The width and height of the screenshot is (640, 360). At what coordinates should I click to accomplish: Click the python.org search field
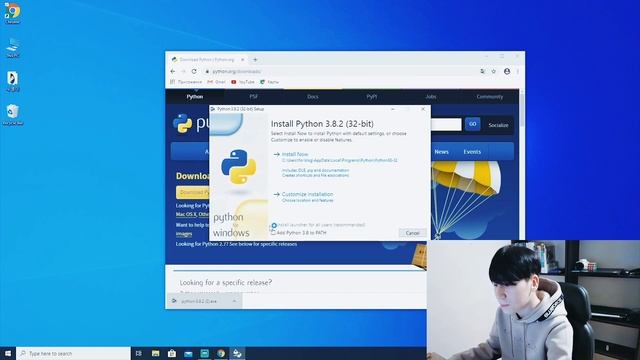click(x=446, y=124)
